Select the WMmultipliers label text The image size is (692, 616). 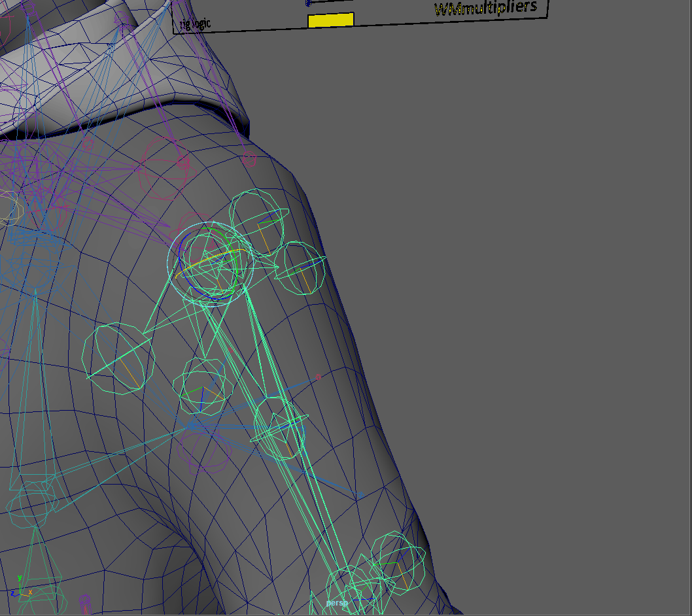pos(485,9)
